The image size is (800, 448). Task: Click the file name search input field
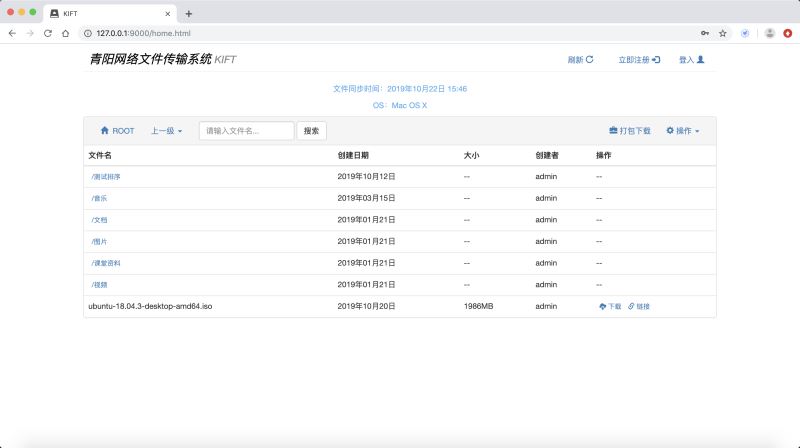pyautogui.click(x=246, y=131)
